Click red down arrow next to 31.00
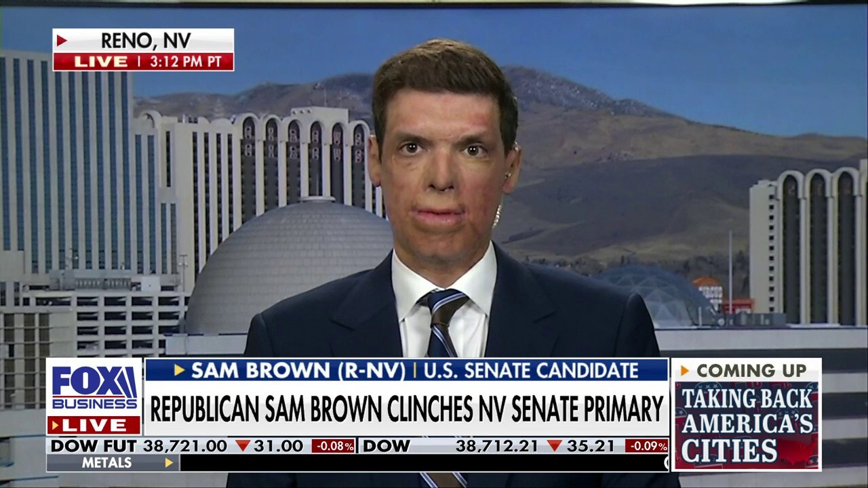 (x=243, y=446)
